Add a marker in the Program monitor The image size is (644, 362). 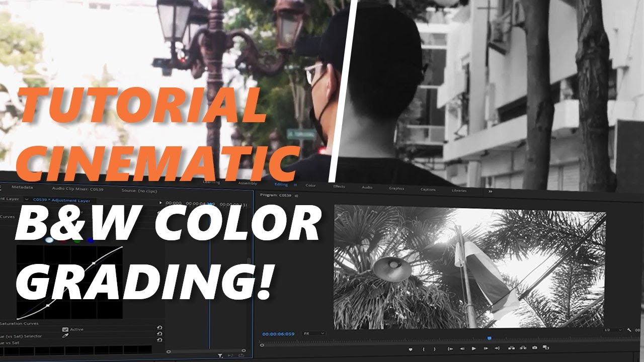(411, 349)
